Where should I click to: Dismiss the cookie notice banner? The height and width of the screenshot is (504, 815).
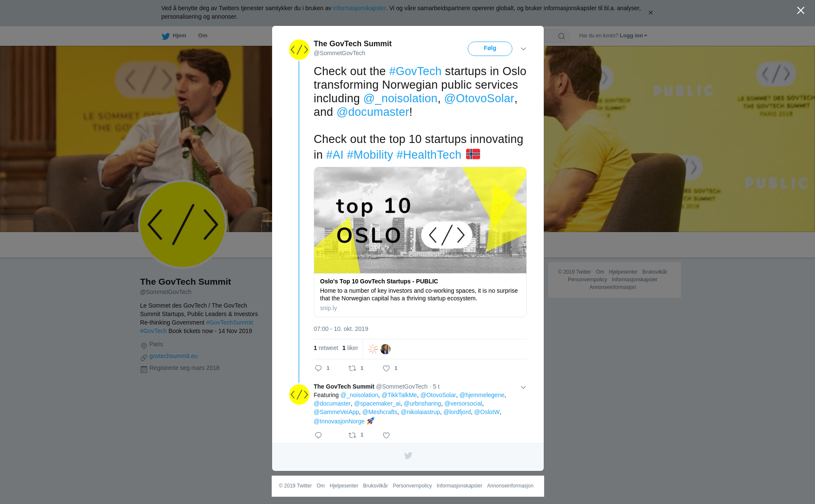click(650, 13)
